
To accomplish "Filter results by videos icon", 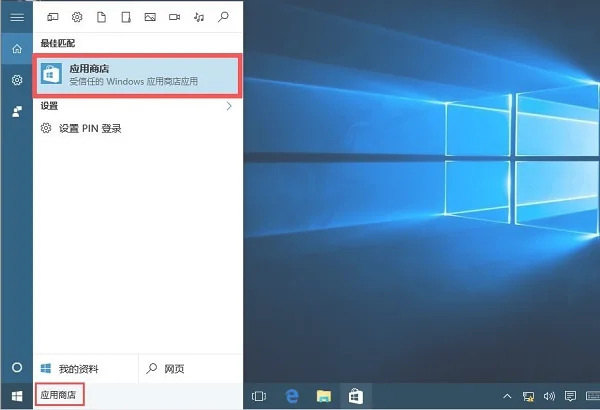I will 174,17.
